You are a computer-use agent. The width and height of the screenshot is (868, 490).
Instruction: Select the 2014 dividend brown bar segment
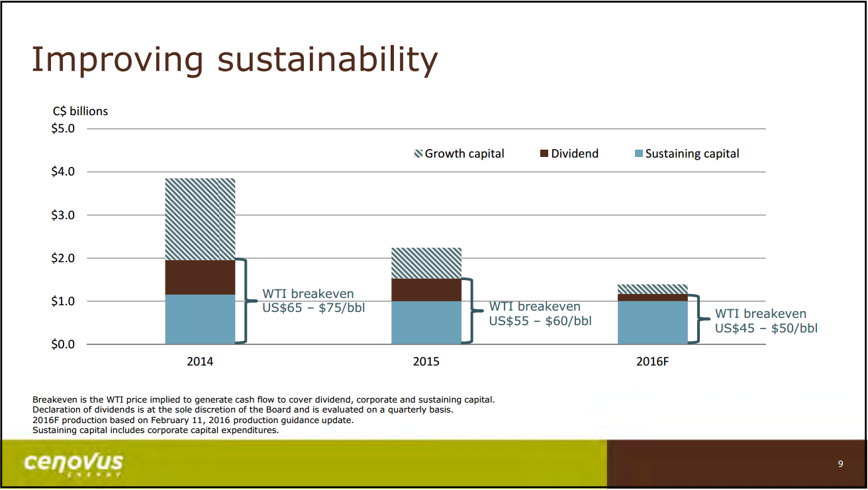point(200,277)
